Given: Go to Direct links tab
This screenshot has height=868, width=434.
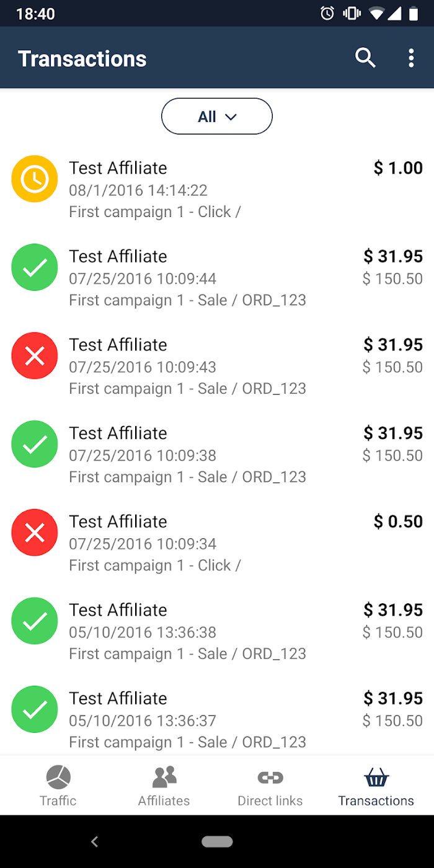Looking at the screenshot, I should click(270, 786).
